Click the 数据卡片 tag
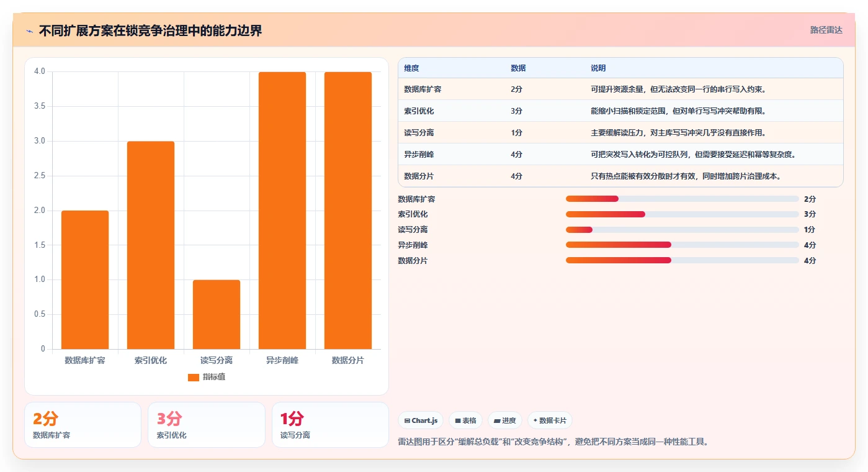This screenshot has height=472, width=868. [x=550, y=420]
